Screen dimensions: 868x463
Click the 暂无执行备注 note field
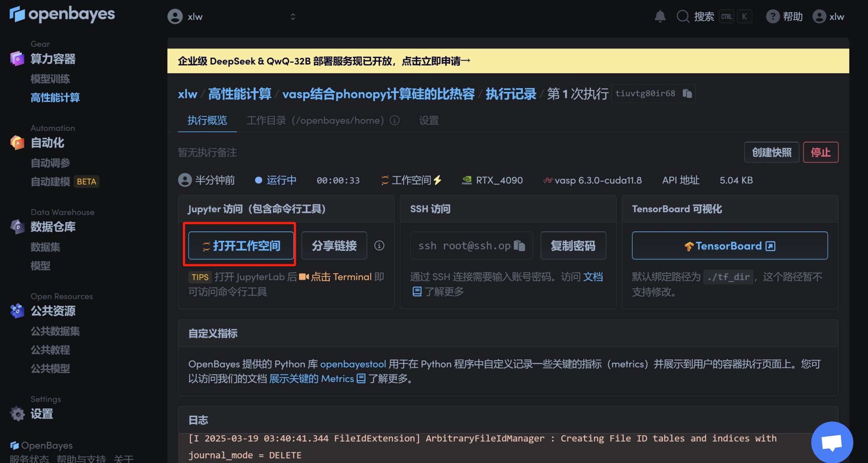point(207,152)
